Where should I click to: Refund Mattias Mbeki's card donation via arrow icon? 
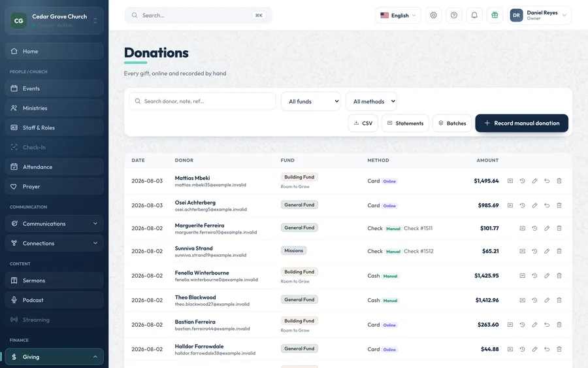[x=547, y=181]
